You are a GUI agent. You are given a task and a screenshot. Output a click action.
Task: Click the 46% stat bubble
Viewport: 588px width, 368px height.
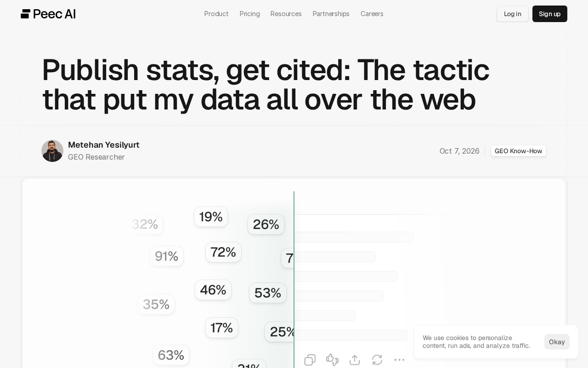point(213,290)
